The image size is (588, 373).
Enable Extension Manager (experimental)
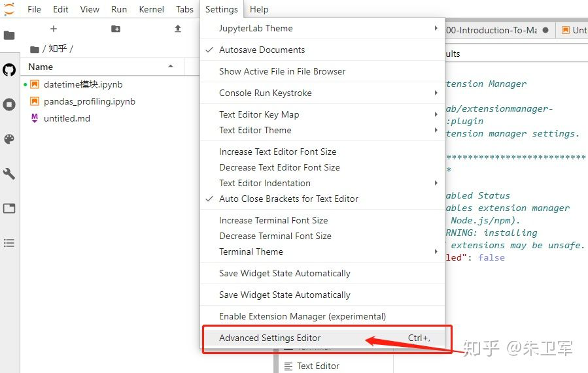pyautogui.click(x=302, y=316)
